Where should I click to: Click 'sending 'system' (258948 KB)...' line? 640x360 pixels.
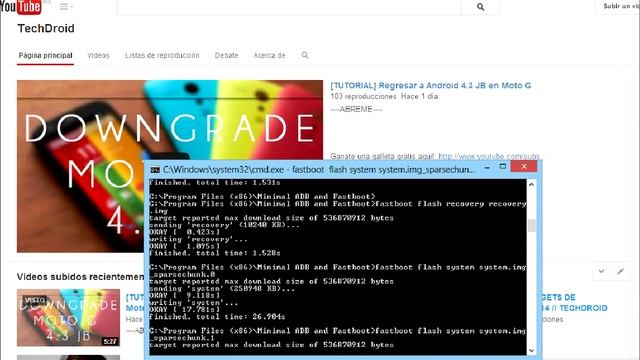pos(222,289)
